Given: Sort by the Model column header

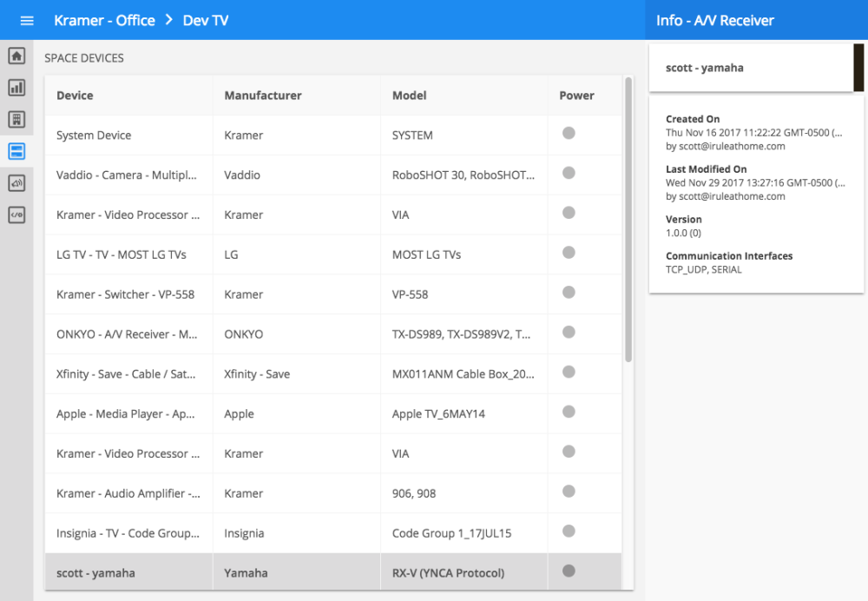Looking at the screenshot, I should point(410,96).
